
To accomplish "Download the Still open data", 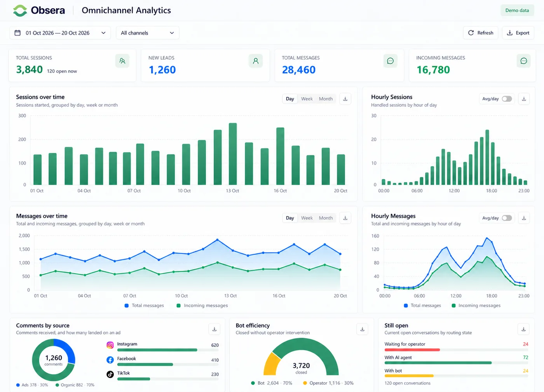I will (523, 329).
